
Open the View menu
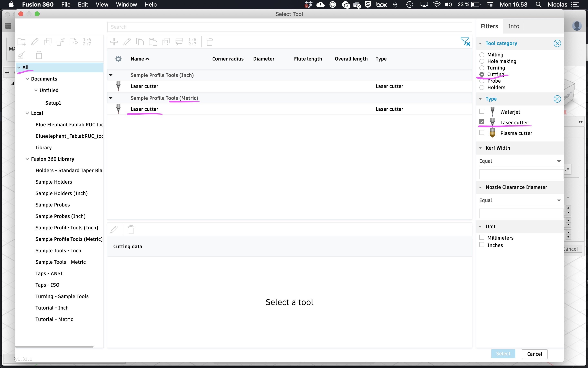coord(102,5)
